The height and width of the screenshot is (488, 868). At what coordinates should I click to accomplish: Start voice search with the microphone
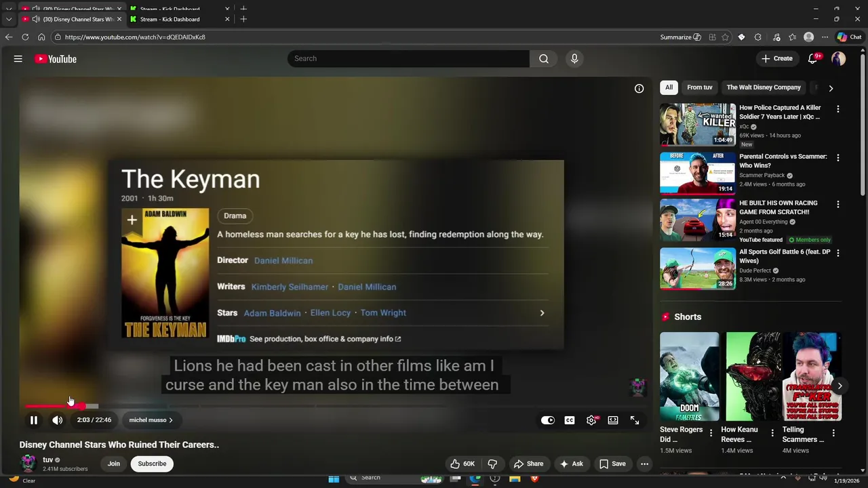(574, 59)
